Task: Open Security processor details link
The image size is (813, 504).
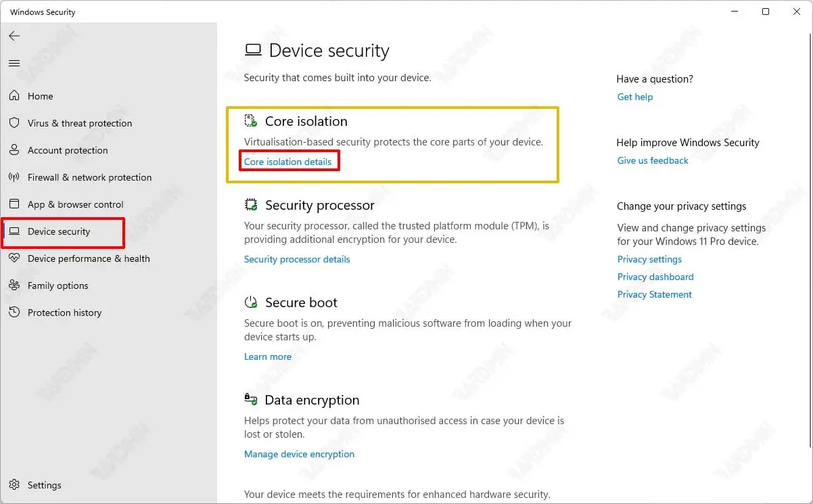Action: (297, 259)
